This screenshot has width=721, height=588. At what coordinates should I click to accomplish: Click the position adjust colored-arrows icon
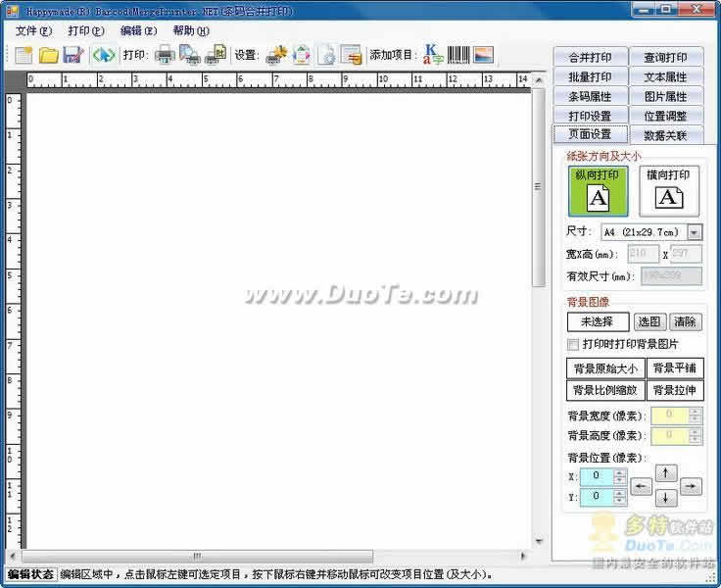coord(301,55)
